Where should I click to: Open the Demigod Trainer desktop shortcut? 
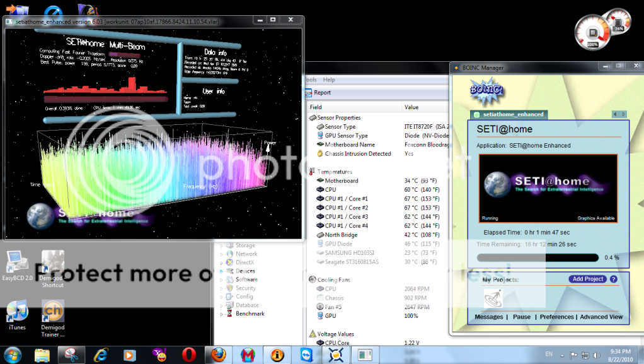(x=53, y=312)
